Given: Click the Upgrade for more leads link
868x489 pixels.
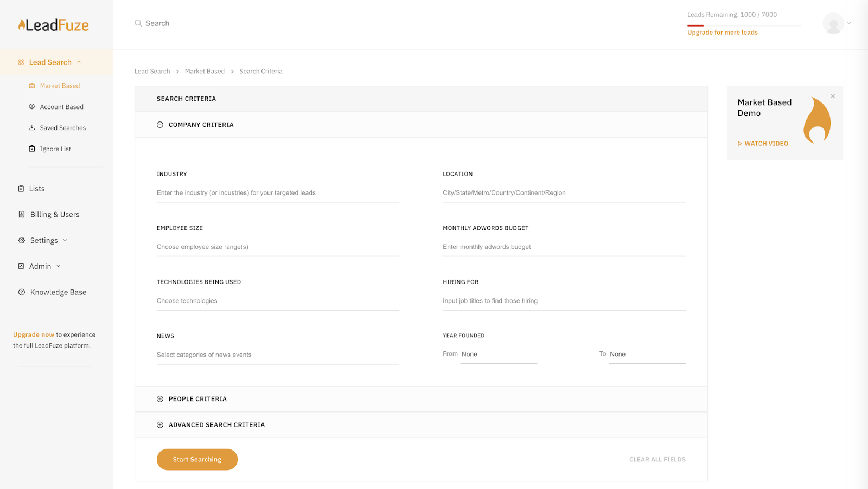Looking at the screenshot, I should (722, 32).
